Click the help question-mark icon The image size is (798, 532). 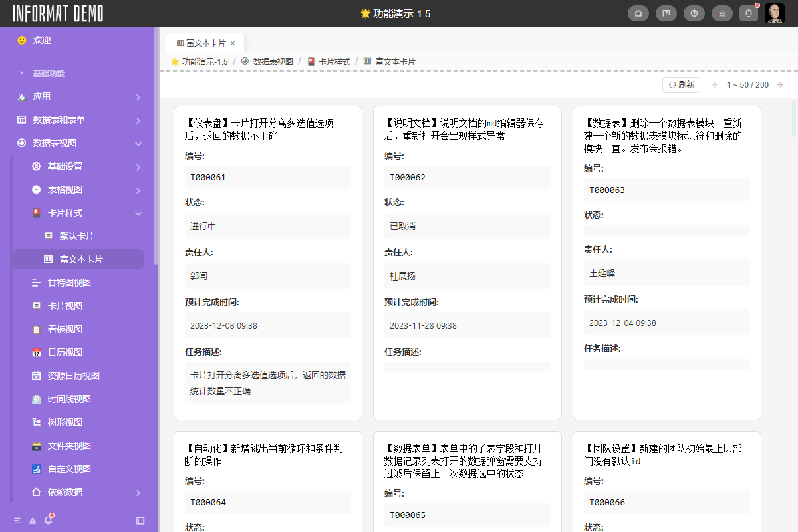pos(694,13)
